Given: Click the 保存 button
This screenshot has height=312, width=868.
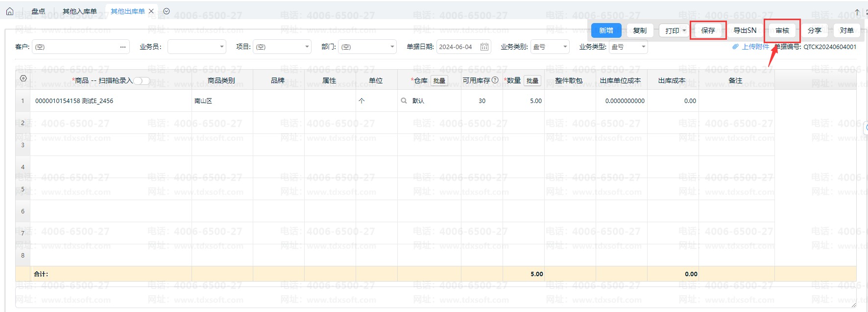Looking at the screenshot, I should (x=708, y=30).
